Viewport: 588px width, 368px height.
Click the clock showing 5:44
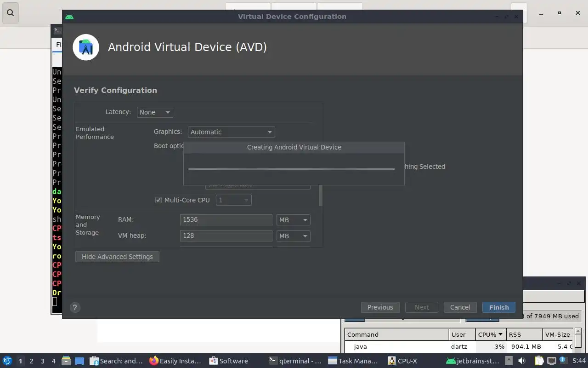[579, 361]
